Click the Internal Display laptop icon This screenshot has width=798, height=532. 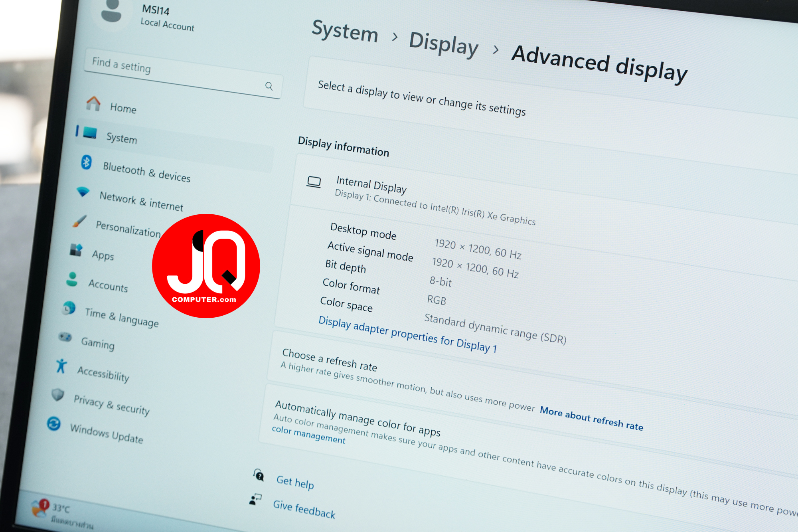314,182
